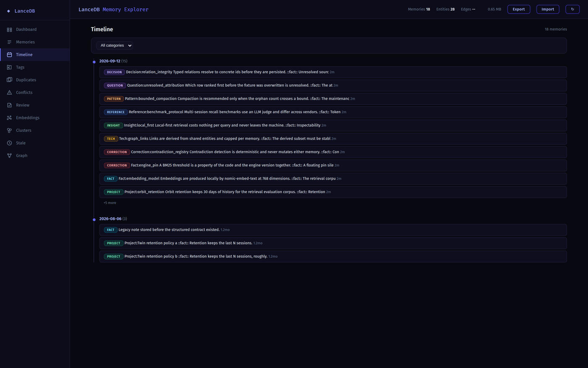Open the Pattern:bounded_compaction memory row
The height and width of the screenshot is (368, 588).
(x=333, y=99)
